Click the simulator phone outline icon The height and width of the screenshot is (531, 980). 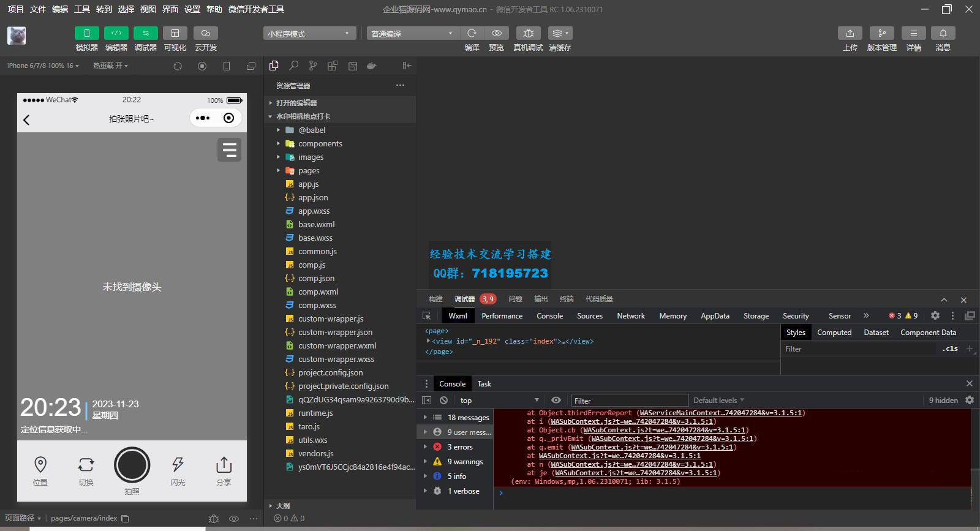(x=227, y=66)
